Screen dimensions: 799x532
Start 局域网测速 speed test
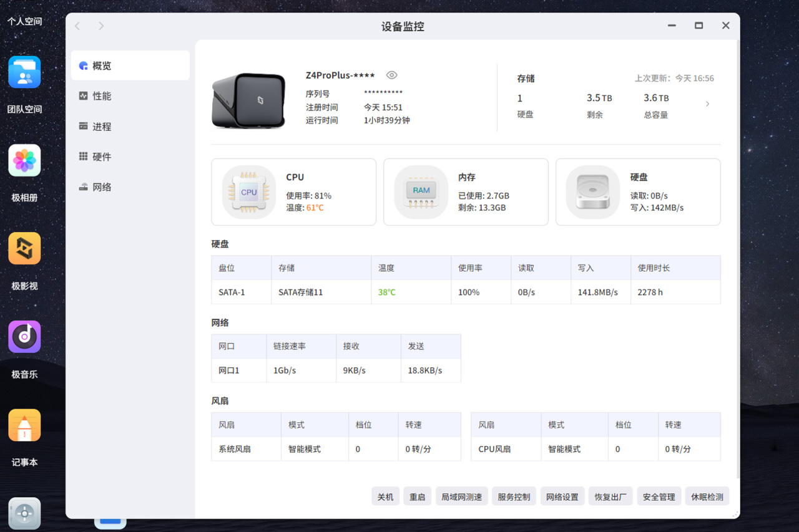click(x=462, y=496)
